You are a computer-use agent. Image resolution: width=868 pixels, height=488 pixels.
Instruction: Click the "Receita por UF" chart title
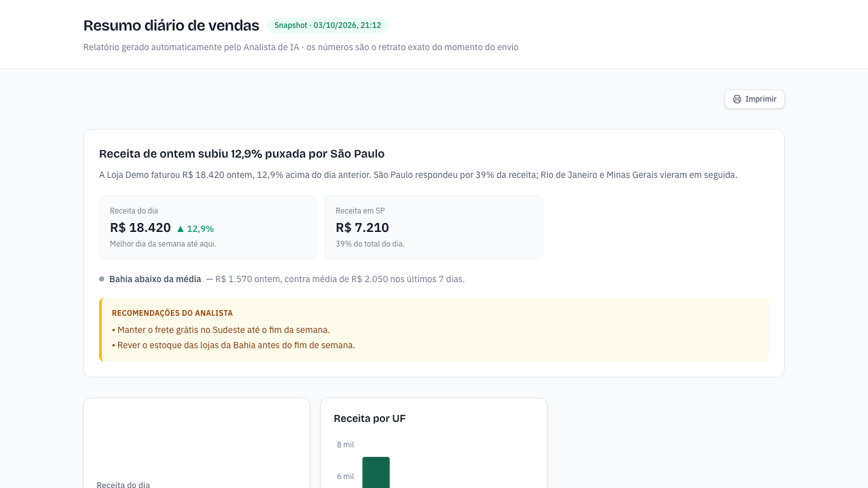click(370, 419)
